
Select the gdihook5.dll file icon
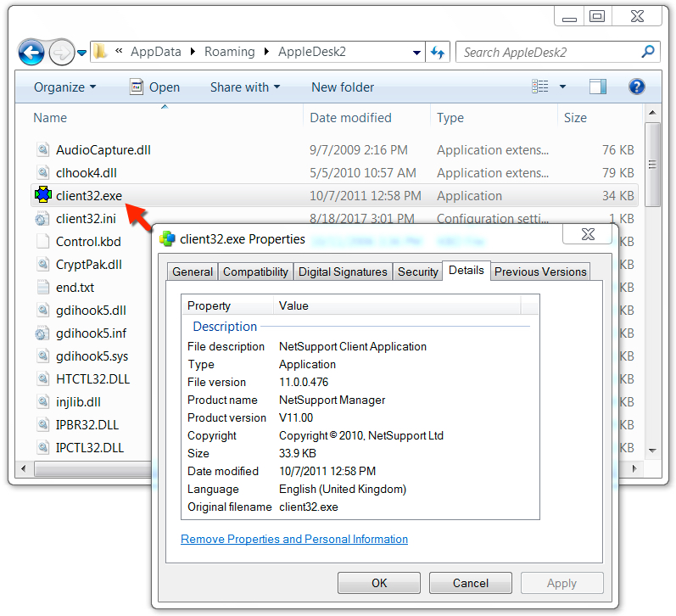[42, 310]
